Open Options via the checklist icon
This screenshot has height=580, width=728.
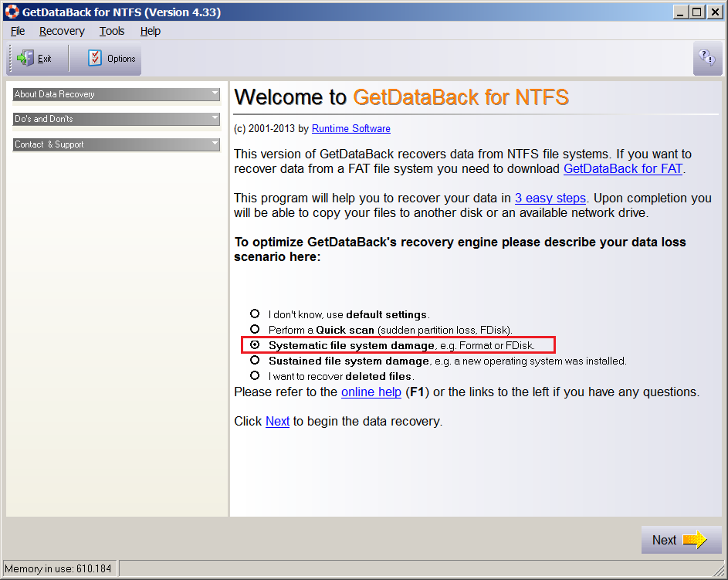click(95, 58)
